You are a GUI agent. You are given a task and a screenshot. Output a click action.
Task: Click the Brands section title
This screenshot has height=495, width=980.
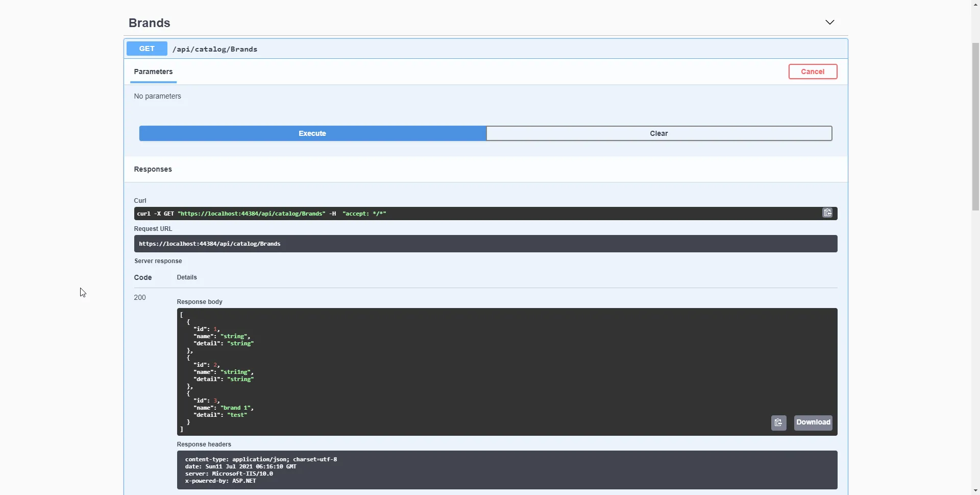(x=149, y=23)
